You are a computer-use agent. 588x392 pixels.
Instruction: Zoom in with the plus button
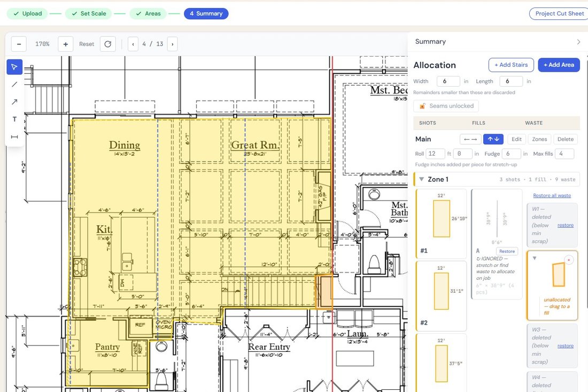point(65,44)
